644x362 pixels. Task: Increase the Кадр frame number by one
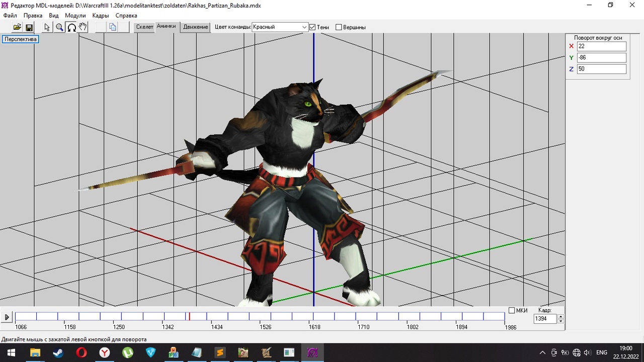click(x=561, y=316)
